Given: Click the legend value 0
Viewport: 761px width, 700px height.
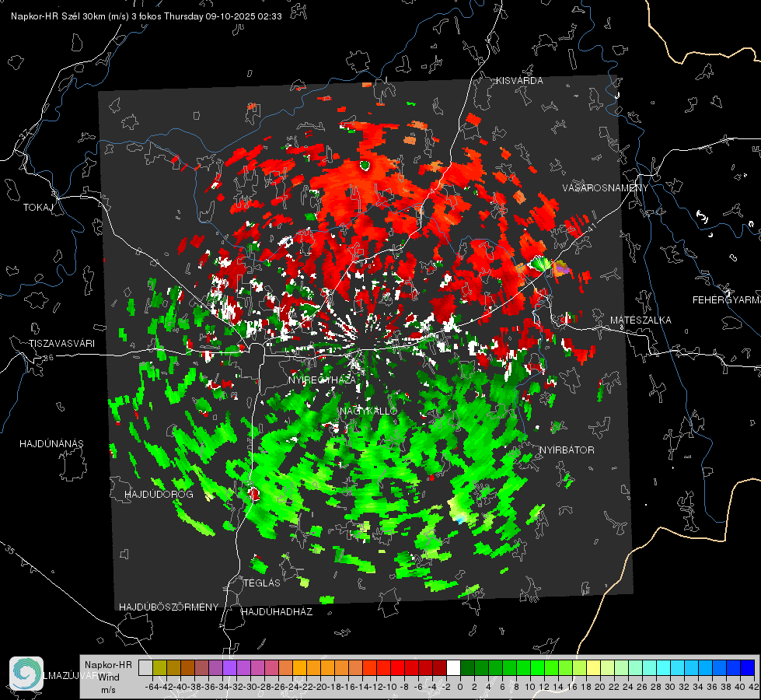Looking at the screenshot, I should coord(460,687).
